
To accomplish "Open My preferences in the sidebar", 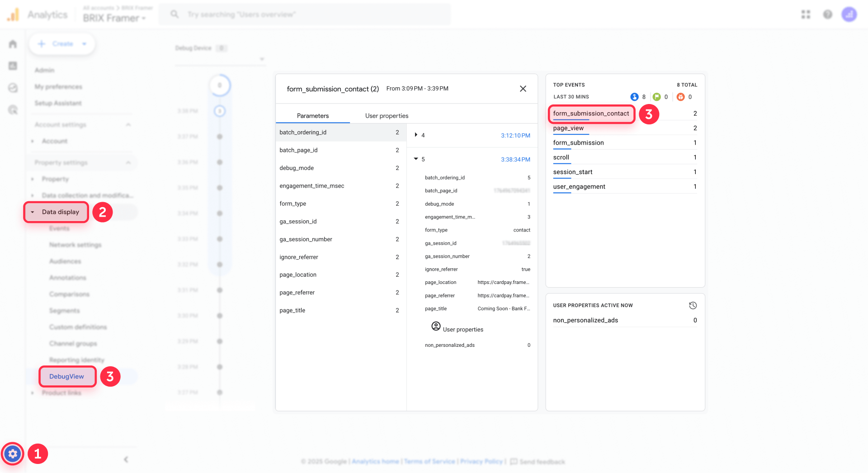I will [x=58, y=87].
